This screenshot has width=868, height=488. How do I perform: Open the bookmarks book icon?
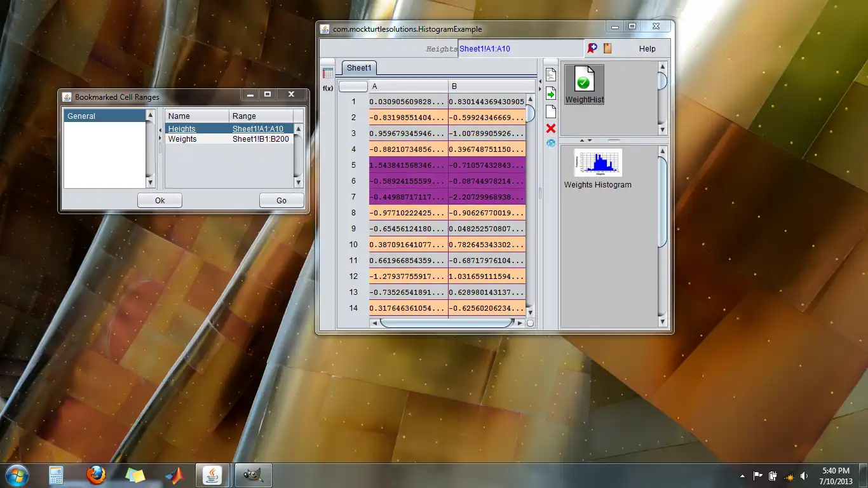pos(607,48)
